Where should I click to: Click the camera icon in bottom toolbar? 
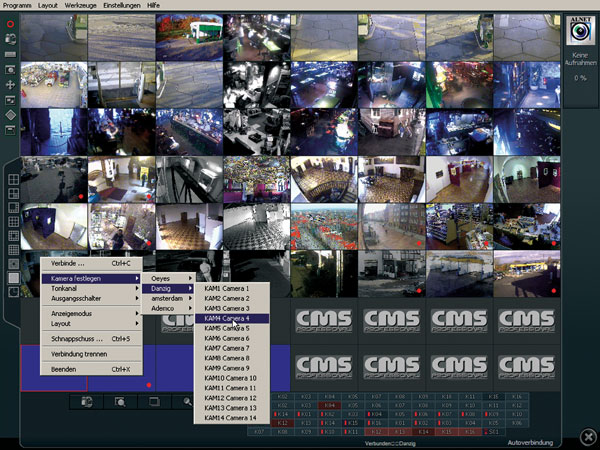pos(87,402)
